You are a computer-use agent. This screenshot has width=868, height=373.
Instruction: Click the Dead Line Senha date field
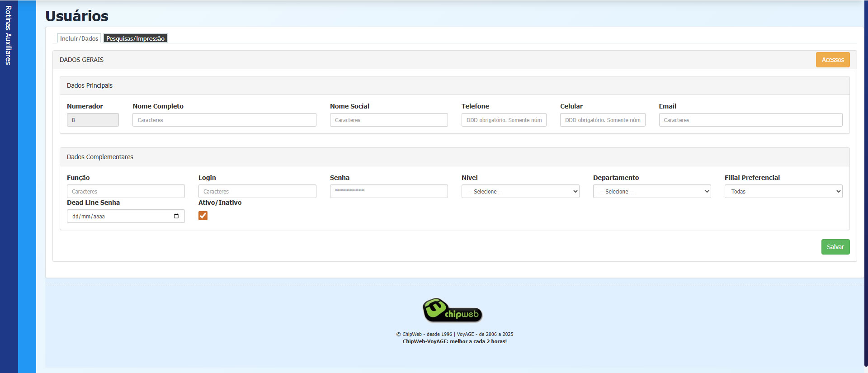point(126,216)
